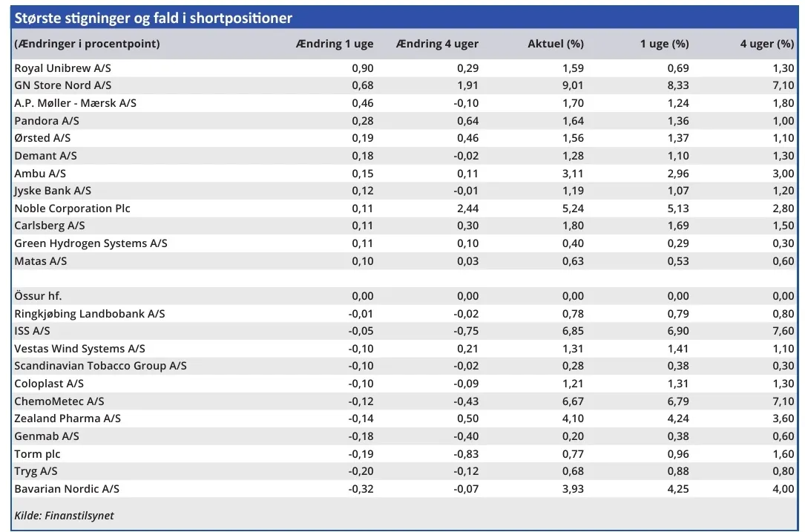This screenshot has width=805, height=532.
Task: Click the Royal Unibrew A/S company name
Action: pos(62,68)
